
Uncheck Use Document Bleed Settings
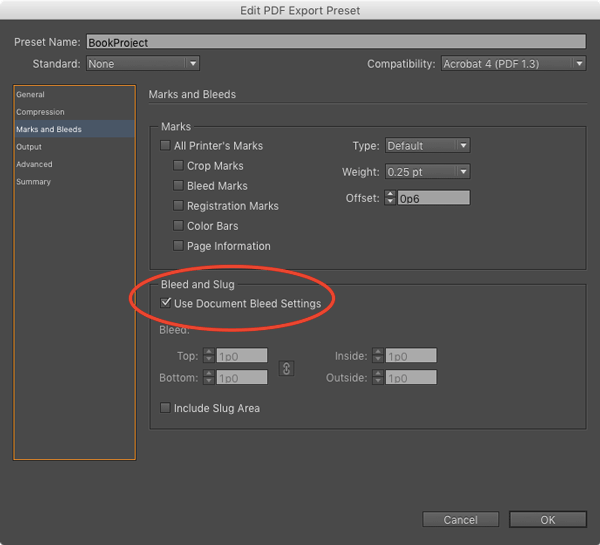click(166, 303)
